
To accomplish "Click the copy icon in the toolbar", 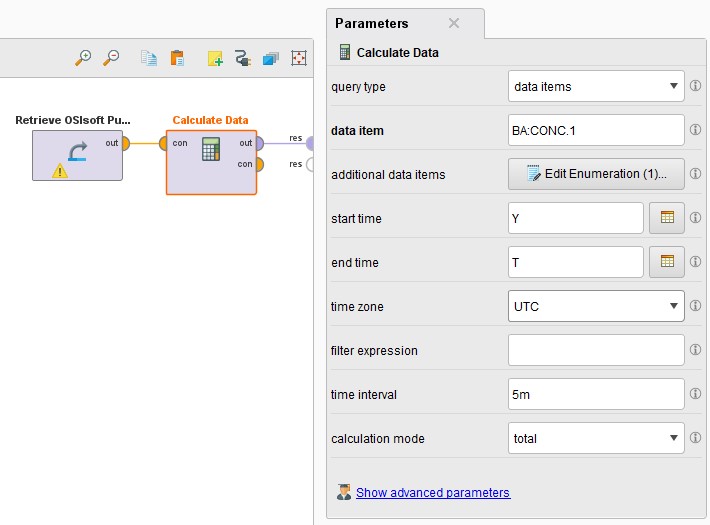I will pos(148,58).
